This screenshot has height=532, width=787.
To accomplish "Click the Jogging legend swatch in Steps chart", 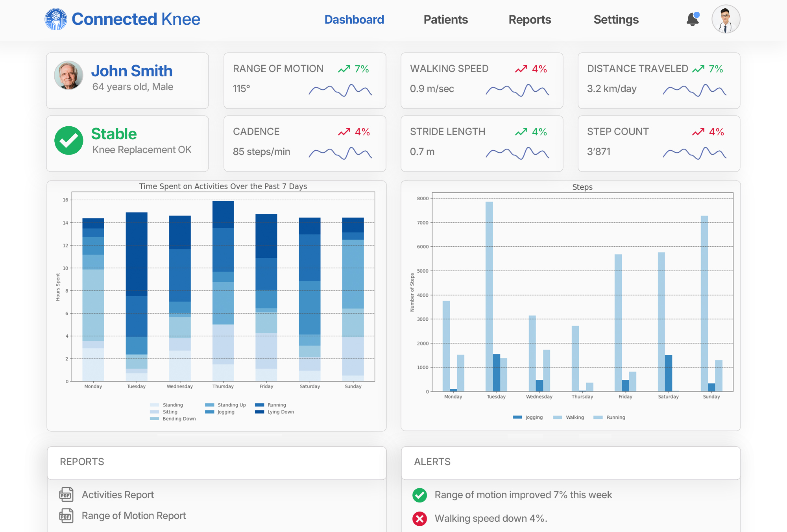I will point(517,417).
